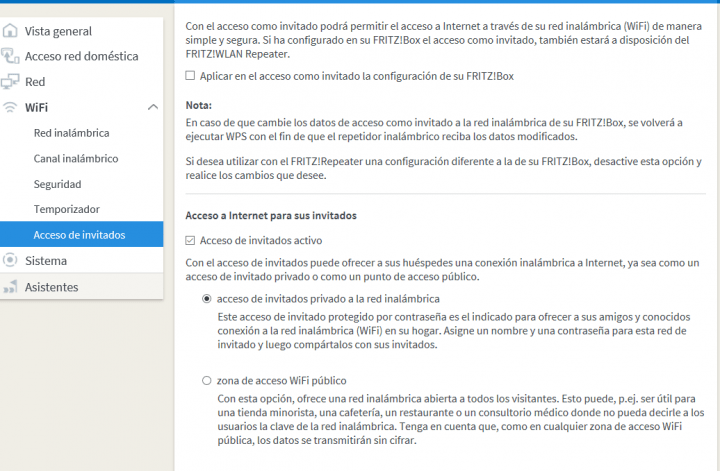The image size is (720, 471).
Task: Click the Asistentes icon
Action: pyautogui.click(x=10, y=286)
